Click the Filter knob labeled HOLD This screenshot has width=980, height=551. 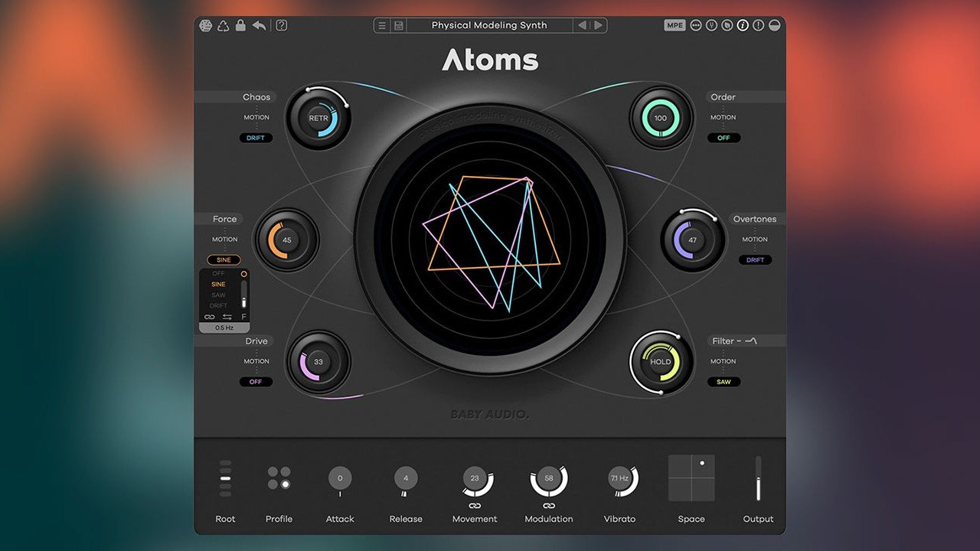pyautogui.click(x=661, y=362)
